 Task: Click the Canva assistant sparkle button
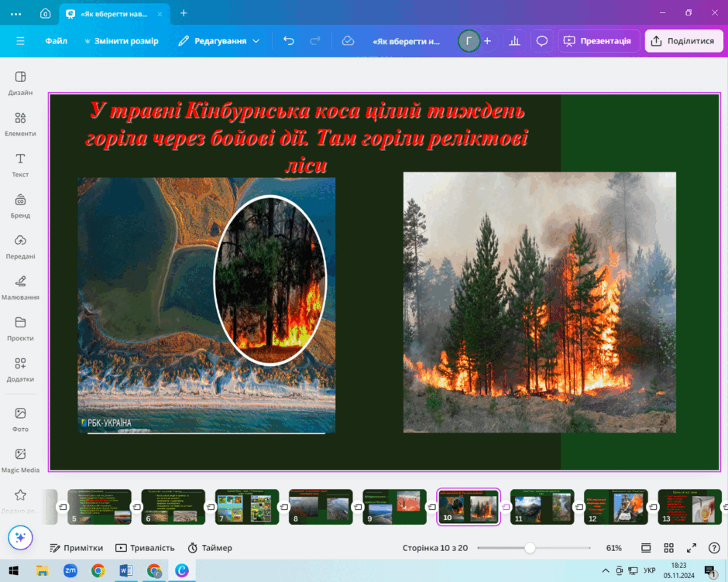coord(20,537)
